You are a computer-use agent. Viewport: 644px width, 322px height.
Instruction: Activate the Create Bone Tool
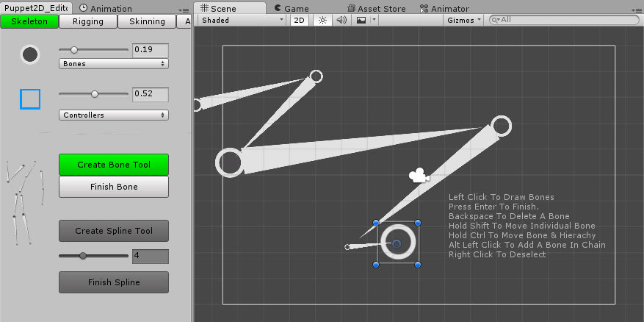114,165
